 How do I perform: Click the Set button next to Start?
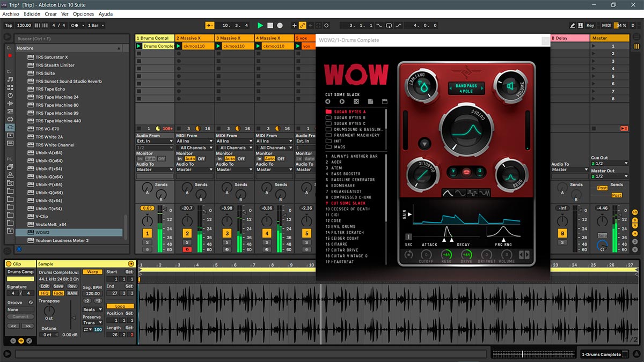[129, 272]
